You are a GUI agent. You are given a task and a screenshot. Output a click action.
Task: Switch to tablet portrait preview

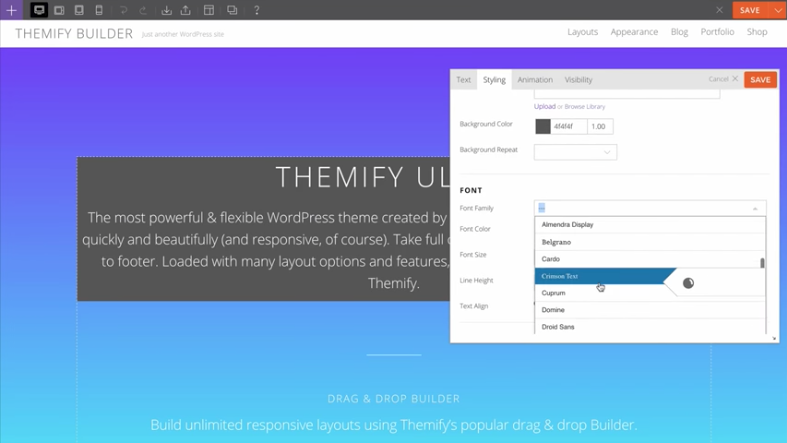(79, 10)
